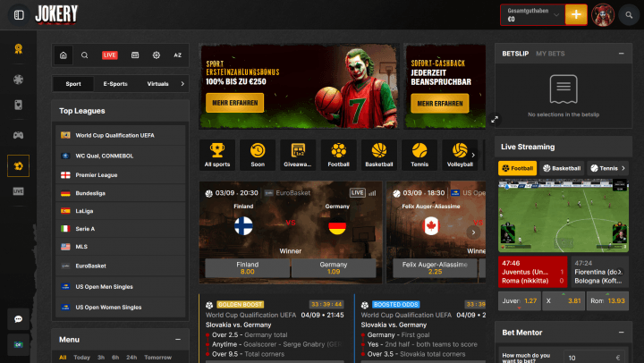
Task: Open the LIVE events badge
Action: [x=110, y=55]
